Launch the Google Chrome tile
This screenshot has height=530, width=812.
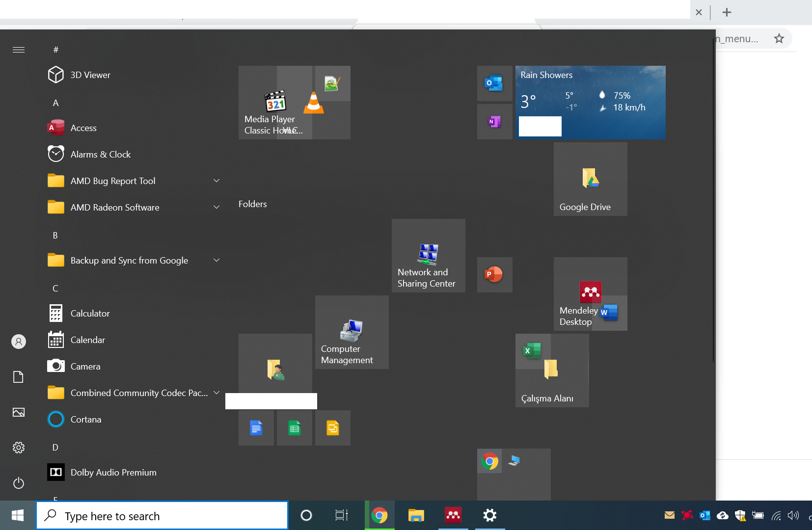coord(489,461)
